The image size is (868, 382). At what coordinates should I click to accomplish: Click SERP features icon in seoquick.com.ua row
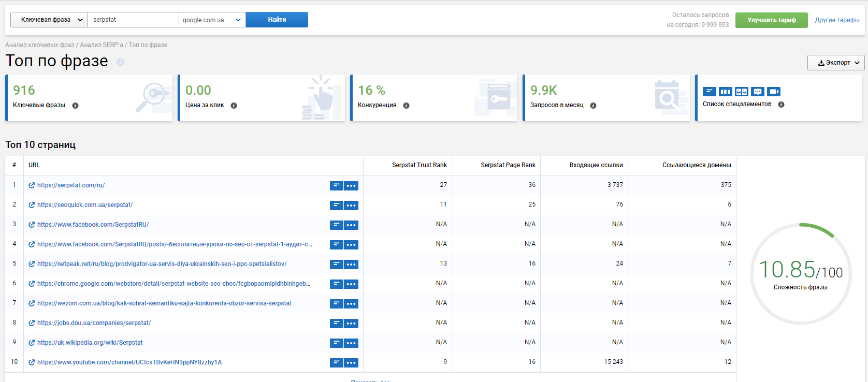[337, 205]
